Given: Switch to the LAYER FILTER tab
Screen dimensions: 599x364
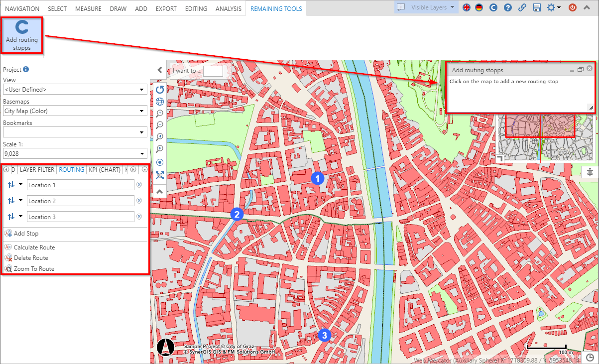Looking at the screenshot, I should (x=36, y=169).
